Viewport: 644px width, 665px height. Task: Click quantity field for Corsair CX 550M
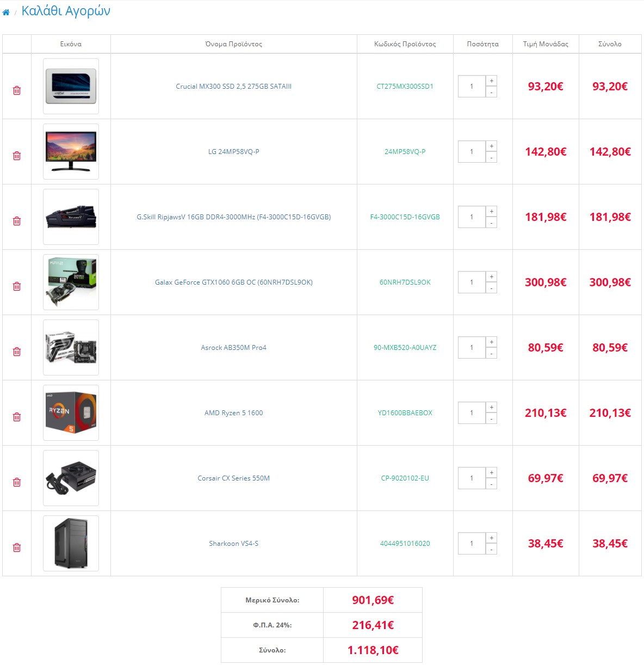pos(472,478)
